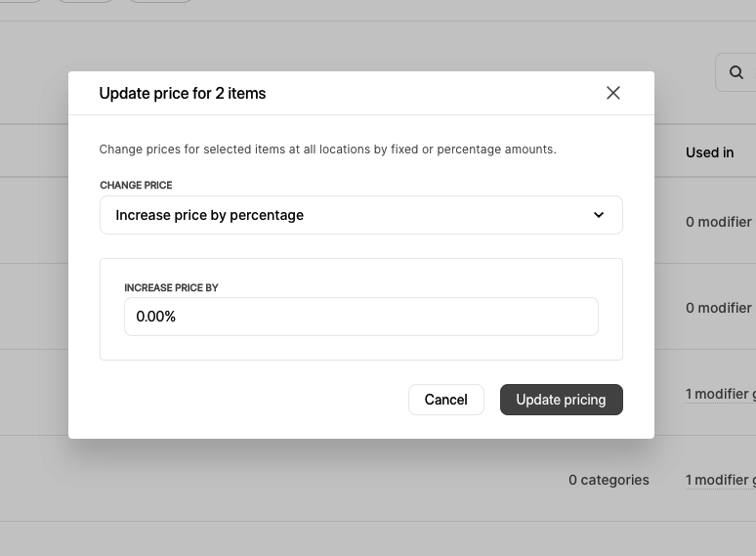Expand the Change price chevron arrow
The height and width of the screenshot is (556, 756).
tap(599, 215)
